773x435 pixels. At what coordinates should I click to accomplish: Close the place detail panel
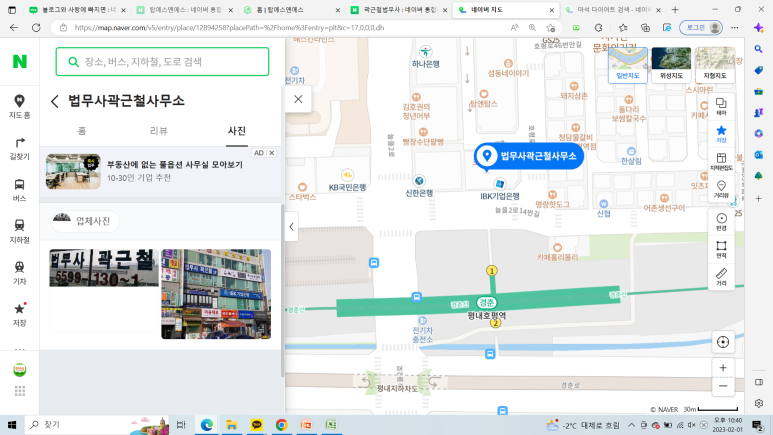[x=298, y=99]
